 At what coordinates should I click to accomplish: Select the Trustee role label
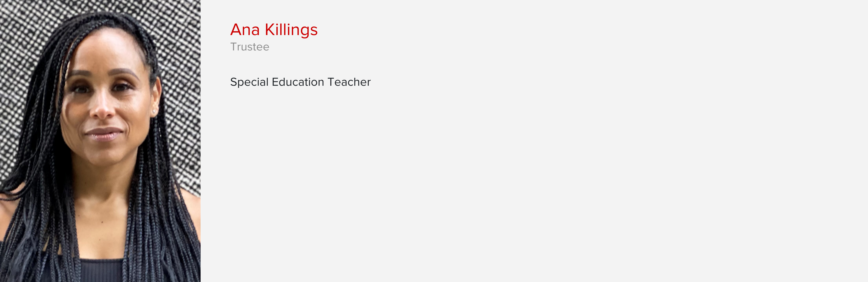[x=250, y=47]
